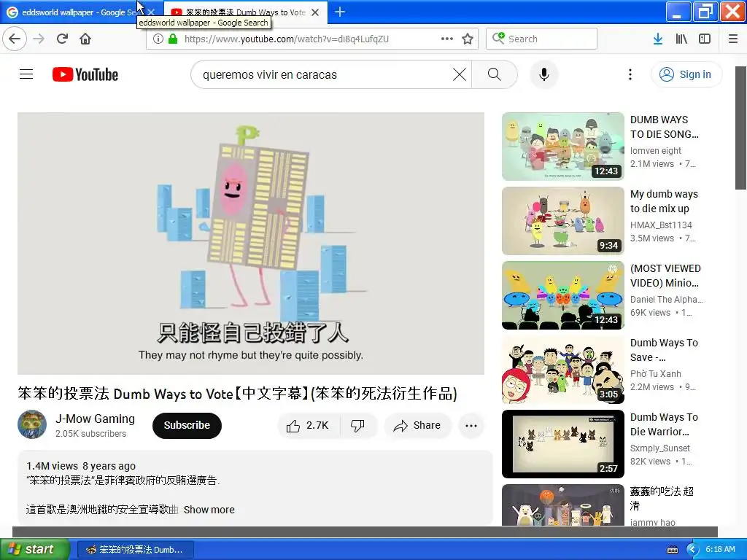Open J-Mow Gaming channel avatar
This screenshot has width=747, height=560.
pos(32,424)
